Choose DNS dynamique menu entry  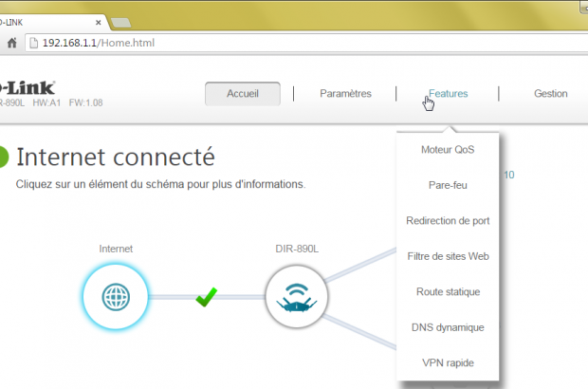click(447, 327)
